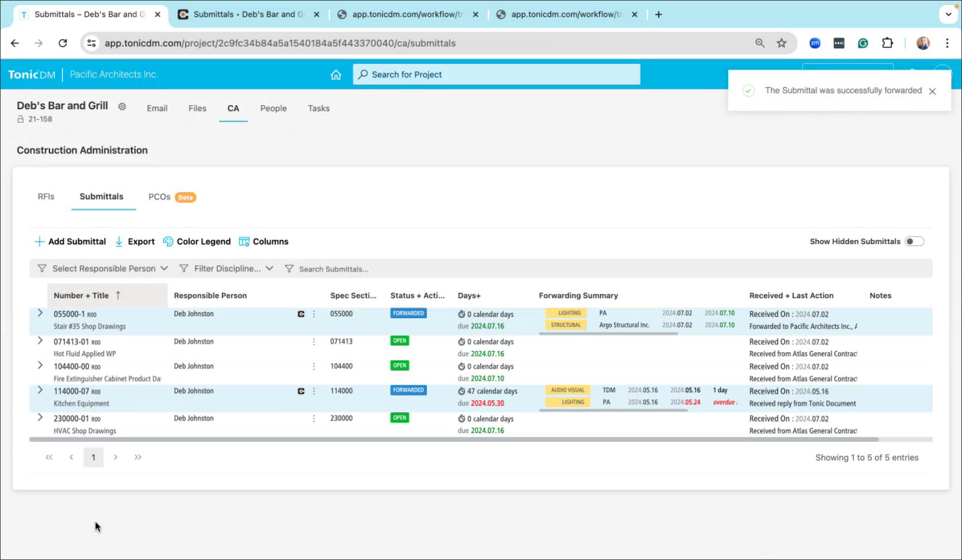Open row options menu for 104400-00
962x560 pixels.
[314, 366]
